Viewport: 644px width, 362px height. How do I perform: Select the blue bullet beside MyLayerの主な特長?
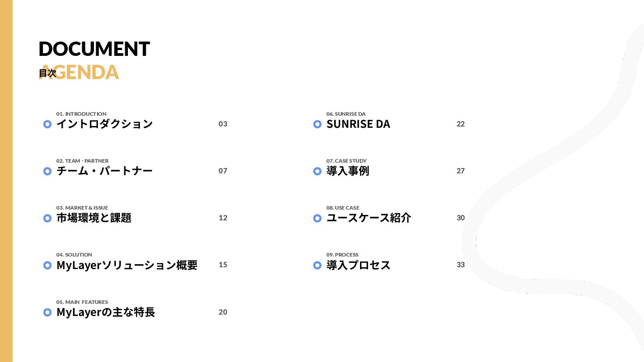click(x=47, y=312)
